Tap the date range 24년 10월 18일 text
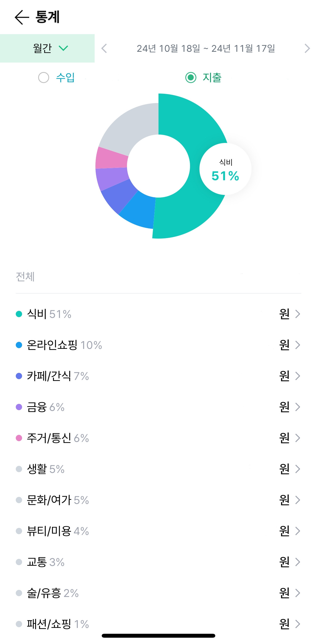 point(168,48)
